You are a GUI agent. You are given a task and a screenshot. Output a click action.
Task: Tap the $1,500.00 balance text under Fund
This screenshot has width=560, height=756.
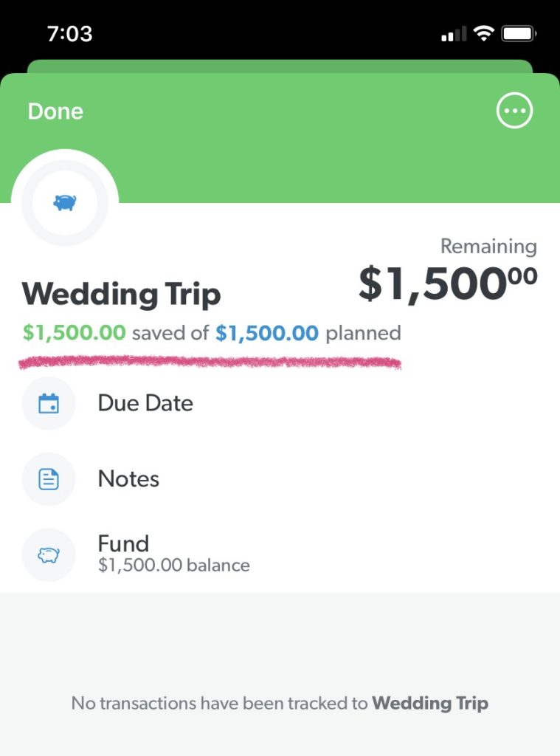click(173, 566)
